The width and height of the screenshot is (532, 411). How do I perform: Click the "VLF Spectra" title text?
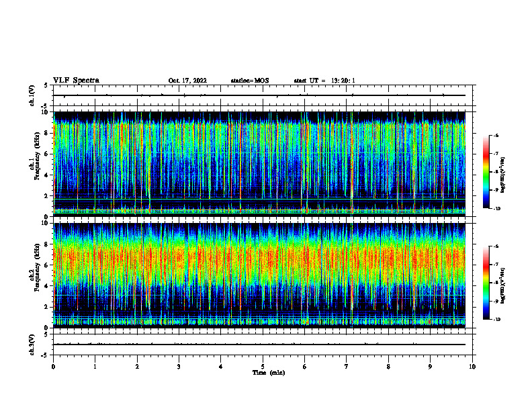click(76, 81)
